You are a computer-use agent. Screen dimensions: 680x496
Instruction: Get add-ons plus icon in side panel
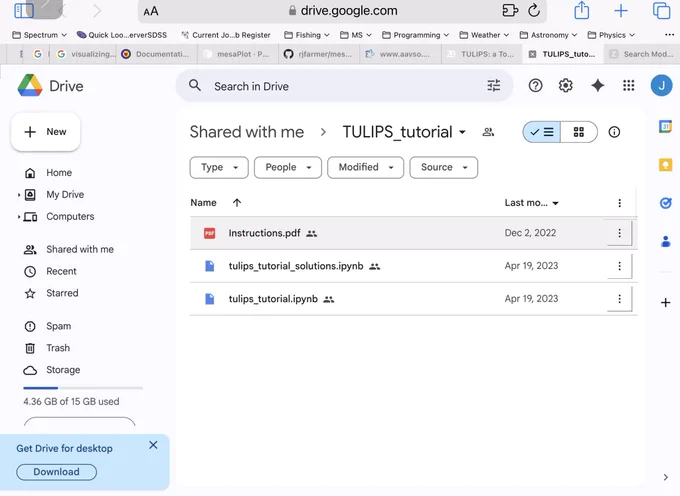tap(665, 303)
